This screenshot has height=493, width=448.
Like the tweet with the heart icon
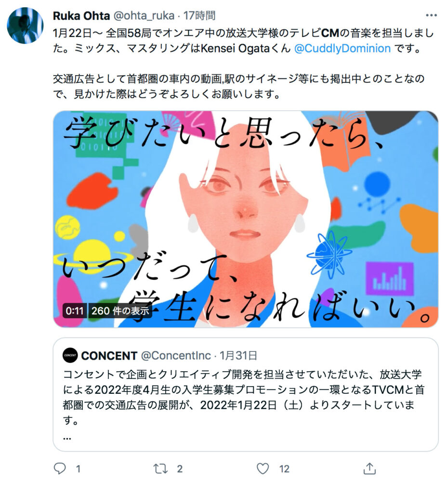[x=263, y=468]
